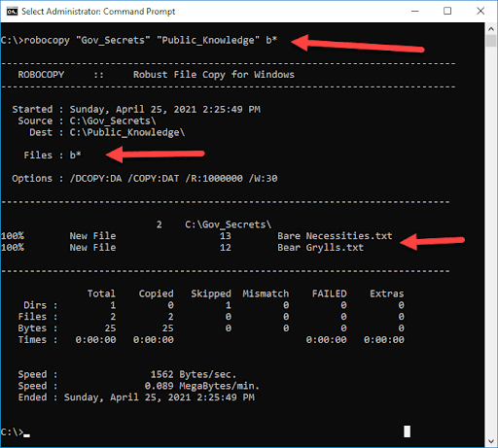498x448 pixels.
Task: Click the vertical scrollbar thumb
Action: pos(491,41)
